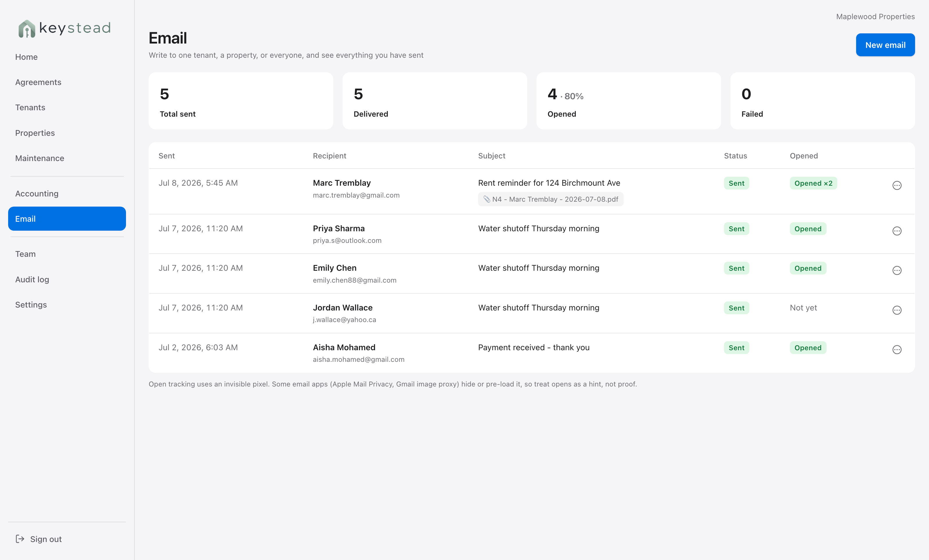Select recipient name Marc Tremblay
This screenshot has width=929, height=560.
tap(342, 183)
